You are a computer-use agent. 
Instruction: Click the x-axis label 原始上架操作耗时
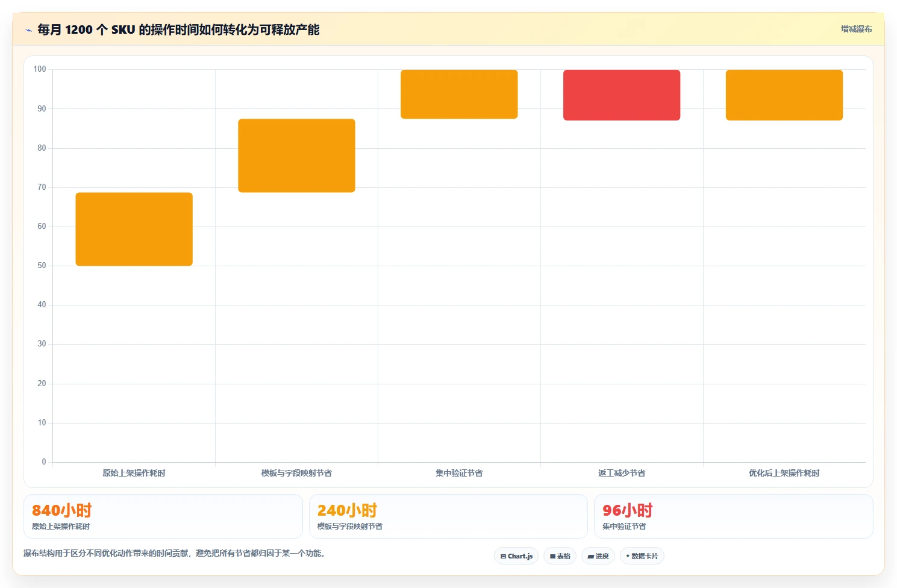pyautogui.click(x=134, y=473)
